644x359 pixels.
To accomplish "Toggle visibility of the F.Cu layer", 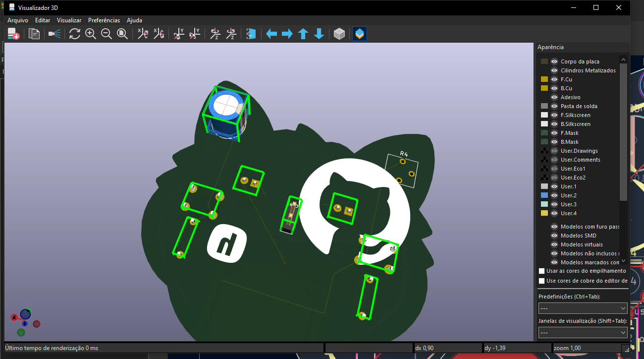I will (554, 79).
